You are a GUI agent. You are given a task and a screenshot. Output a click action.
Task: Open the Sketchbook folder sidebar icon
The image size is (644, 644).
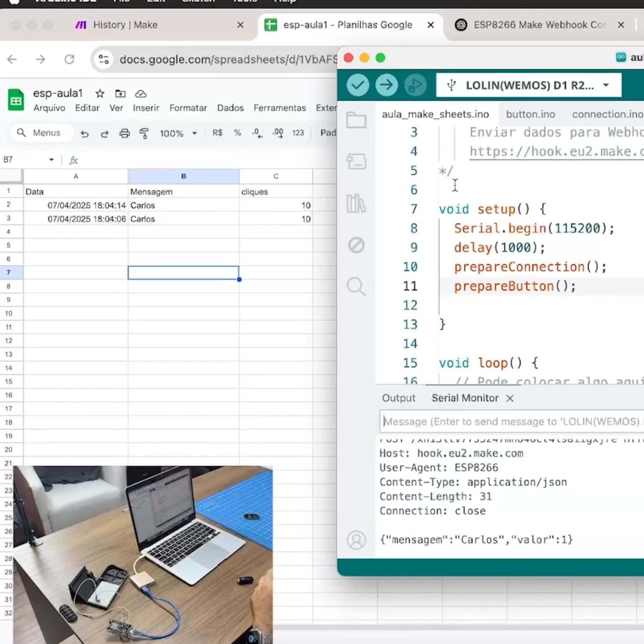click(x=356, y=120)
